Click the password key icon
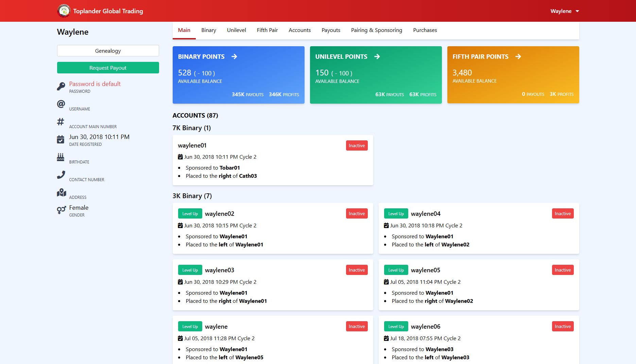Image resolution: width=636 pixels, height=364 pixels. click(x=61, y=86)
